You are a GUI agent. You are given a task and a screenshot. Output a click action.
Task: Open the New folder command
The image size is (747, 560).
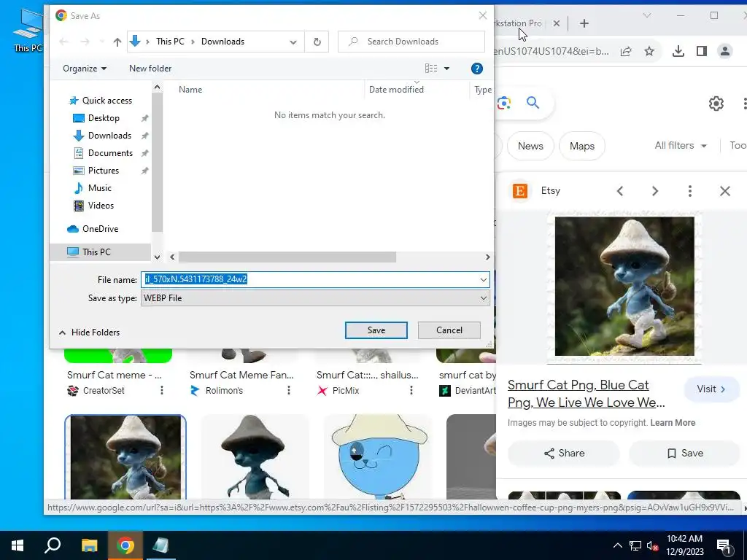(x=150, y=69)
